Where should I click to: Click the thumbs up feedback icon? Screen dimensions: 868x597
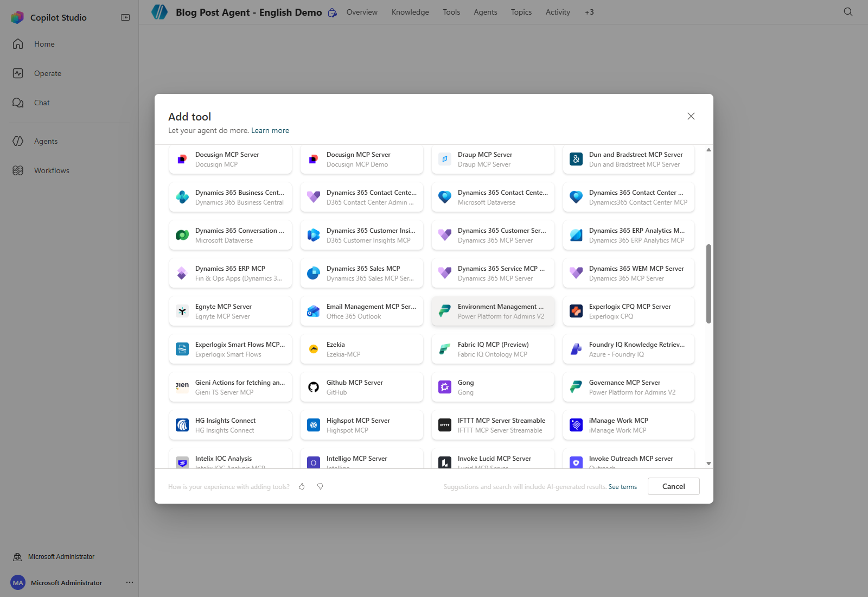(x=302, y=486)
